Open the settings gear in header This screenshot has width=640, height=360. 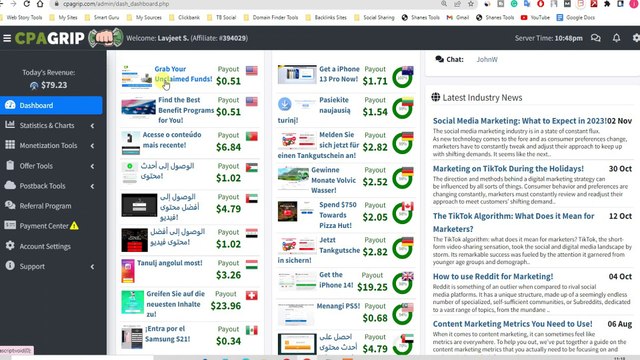[x=636, y=38]
